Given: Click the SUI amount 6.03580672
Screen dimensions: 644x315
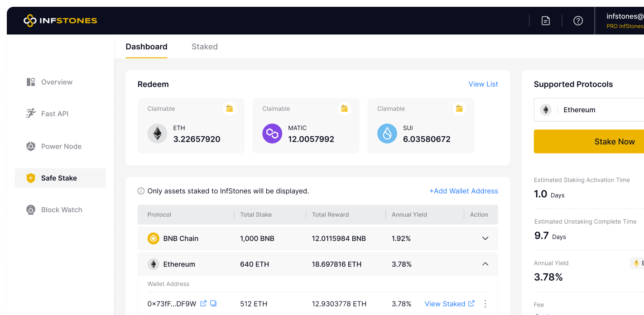Looking at the screenshot, I should coord(427,139).
